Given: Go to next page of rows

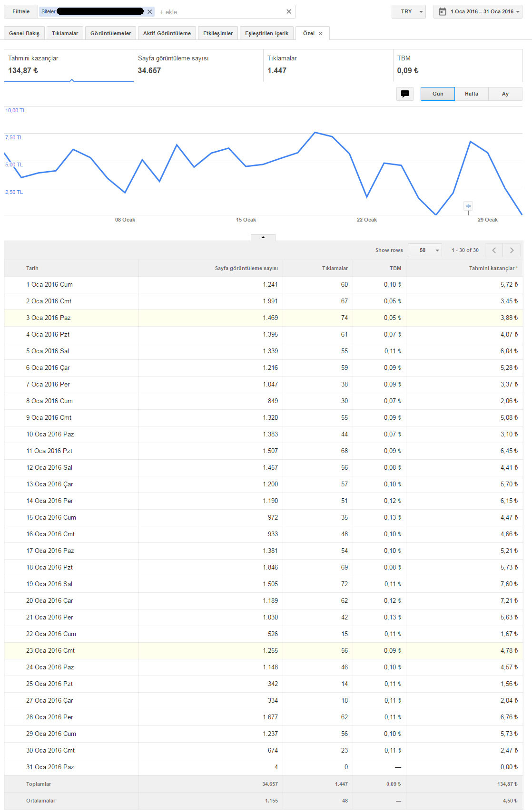Looking at the screenshot, I should (512, 250).
